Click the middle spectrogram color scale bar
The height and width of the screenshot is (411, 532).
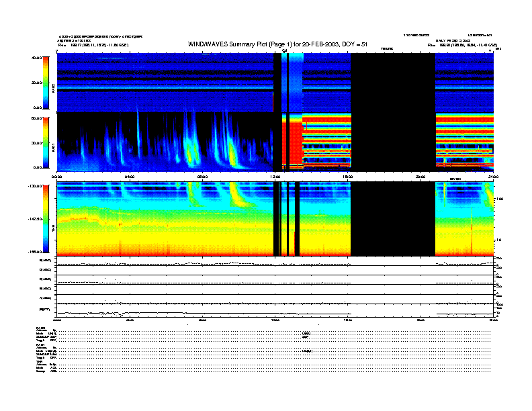click(46, 143)
